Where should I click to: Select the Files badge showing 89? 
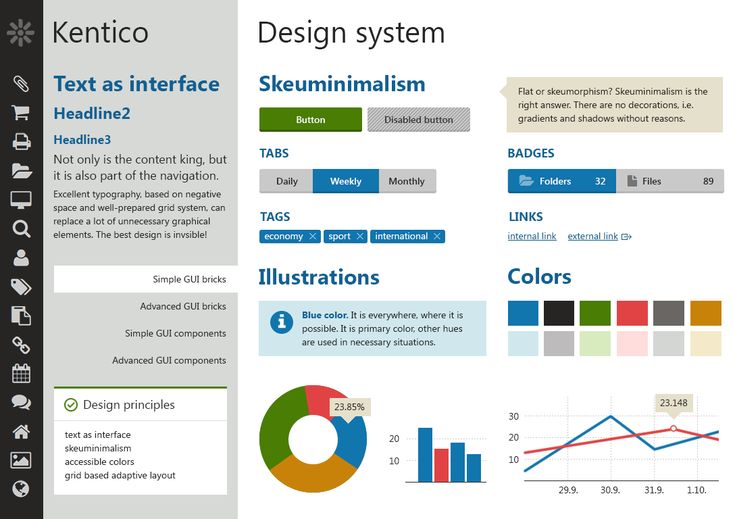pyautogui.click(x=669, y=181)
